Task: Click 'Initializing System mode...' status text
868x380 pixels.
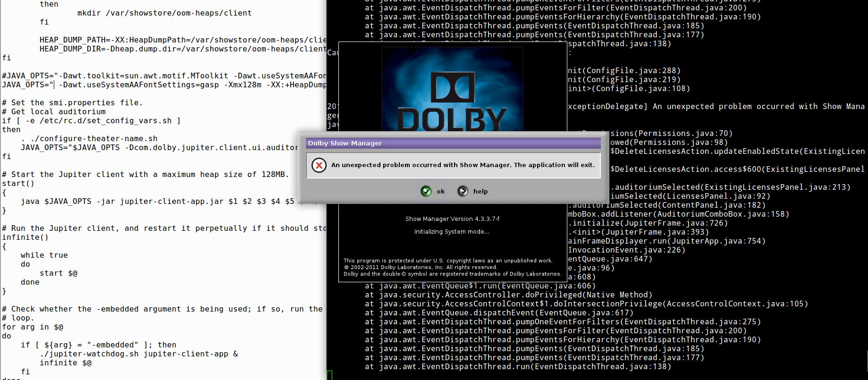Action: 452,231
